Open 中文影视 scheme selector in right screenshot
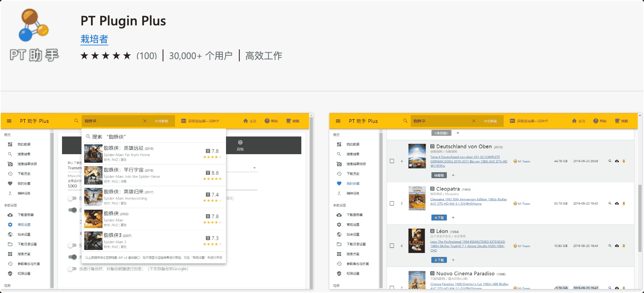 pyautogui.click(x=490, y=121)
